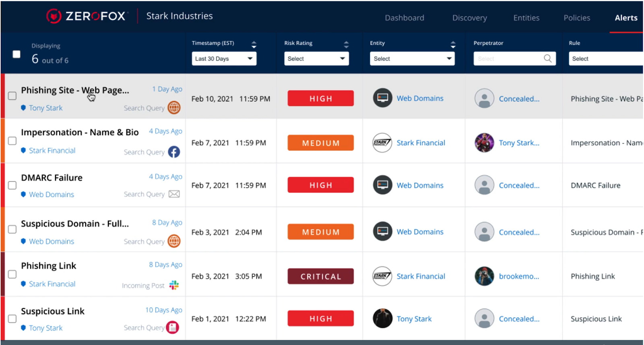Image resolution: width=644 pixels, height=345 pixels.
Task: Check the Impersonation - Name & Bio alert
Action: (12, 141)
